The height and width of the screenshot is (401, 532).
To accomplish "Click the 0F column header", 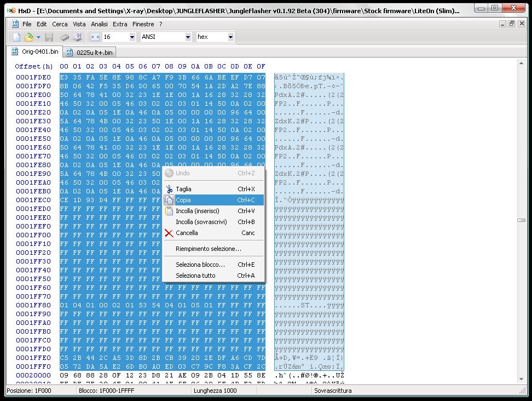I will click(x=261, y=66).
